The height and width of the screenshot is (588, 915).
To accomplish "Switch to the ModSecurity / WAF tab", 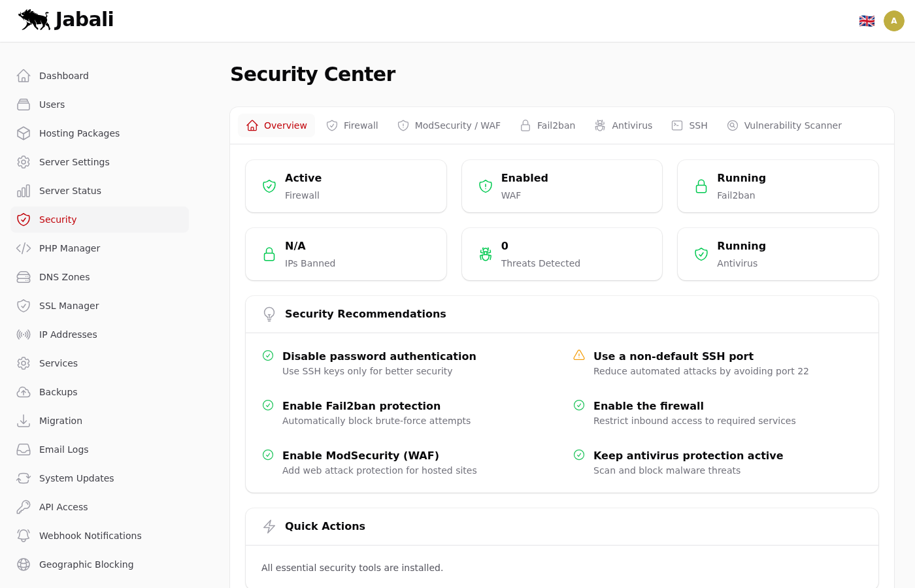I will click(449, 125).
